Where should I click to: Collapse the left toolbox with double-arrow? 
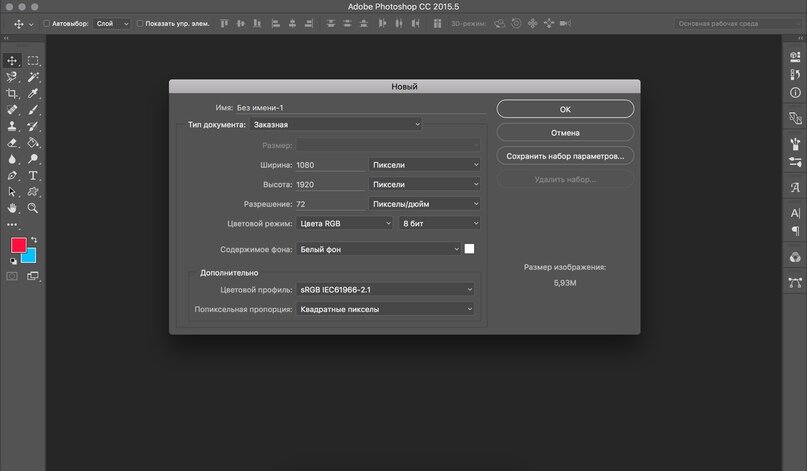pyautogui.click(x=6, y=39)
